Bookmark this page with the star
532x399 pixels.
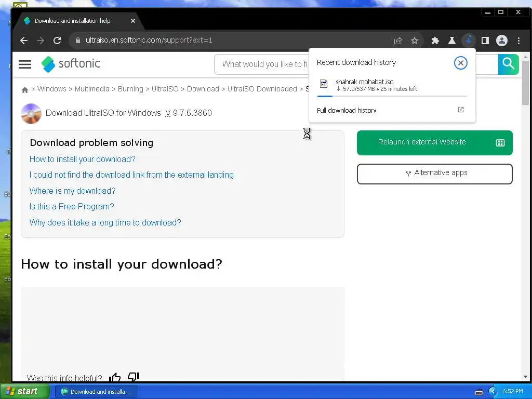point(414,41)
